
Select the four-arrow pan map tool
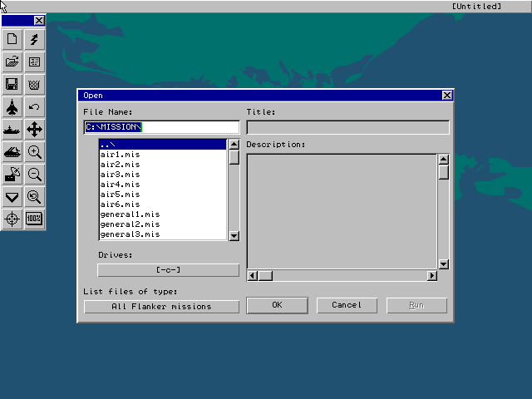click(x=35, y=129)
